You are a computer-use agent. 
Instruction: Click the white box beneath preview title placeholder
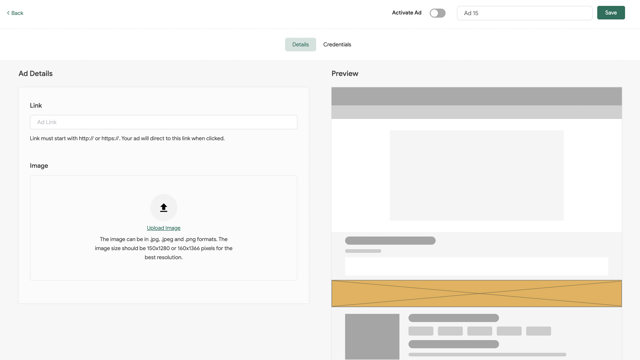coord(476,266)
